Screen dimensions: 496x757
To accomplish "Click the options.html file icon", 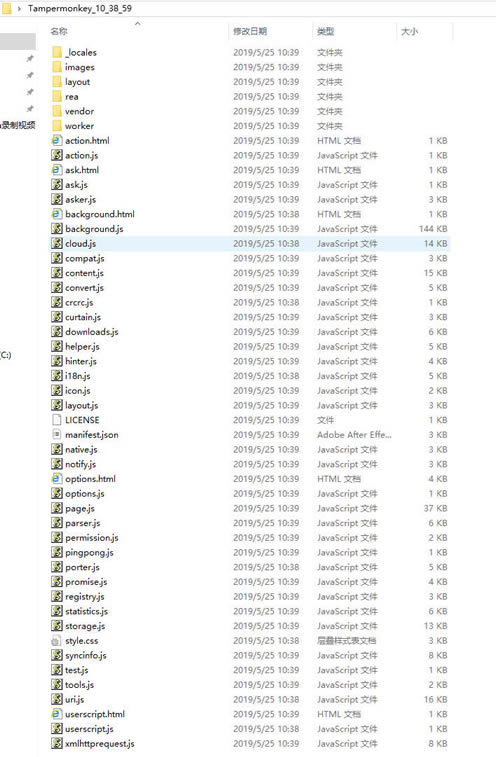I will pos(57,478).
